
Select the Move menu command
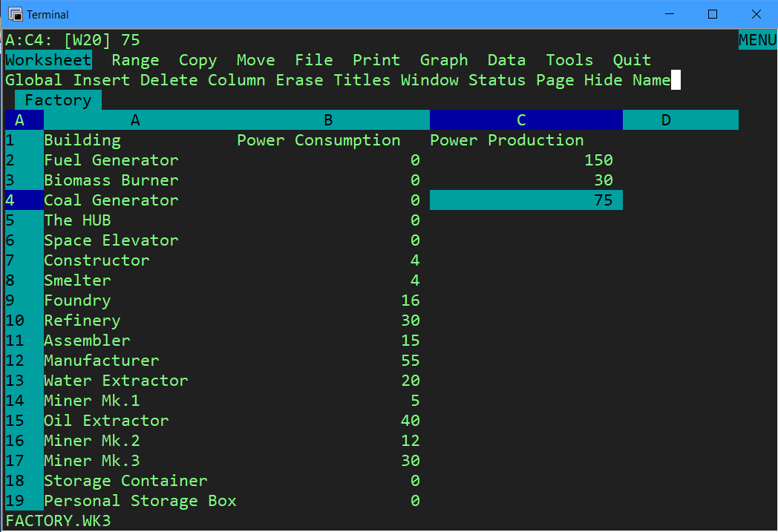(x=255, y=60)
